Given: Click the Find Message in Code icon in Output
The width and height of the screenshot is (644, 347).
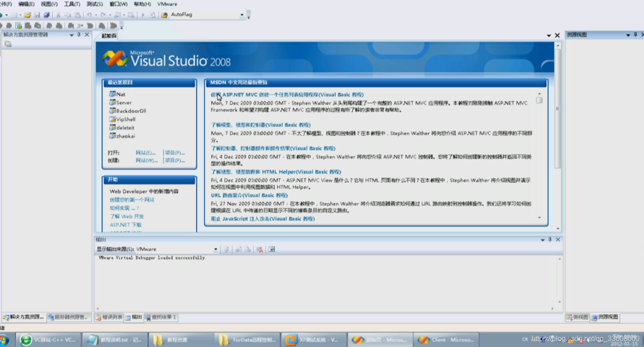Looking at the screenshot, I should pyautogui.click(x=226, y=249).
